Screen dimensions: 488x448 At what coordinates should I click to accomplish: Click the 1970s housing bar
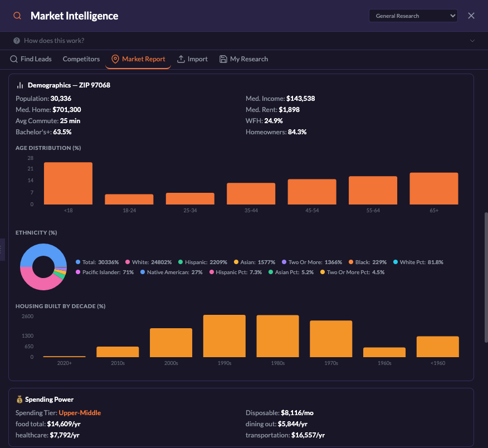tap(331, 339)
